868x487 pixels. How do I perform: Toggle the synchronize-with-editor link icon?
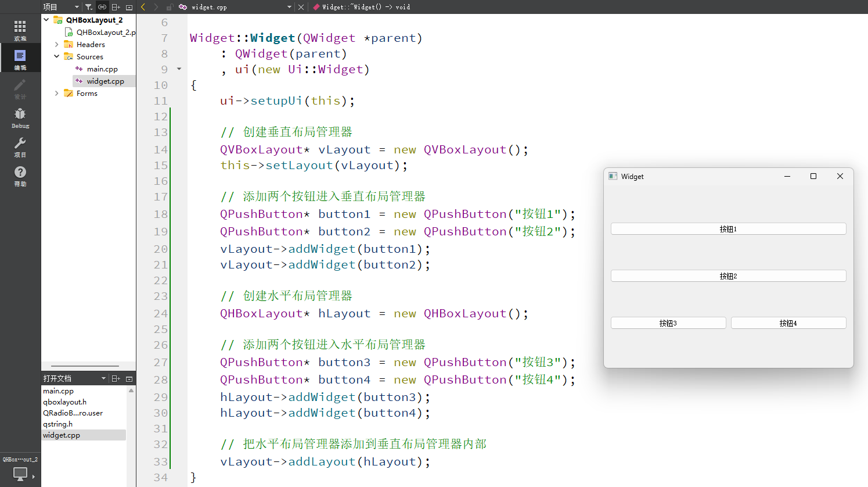point(102,6)
